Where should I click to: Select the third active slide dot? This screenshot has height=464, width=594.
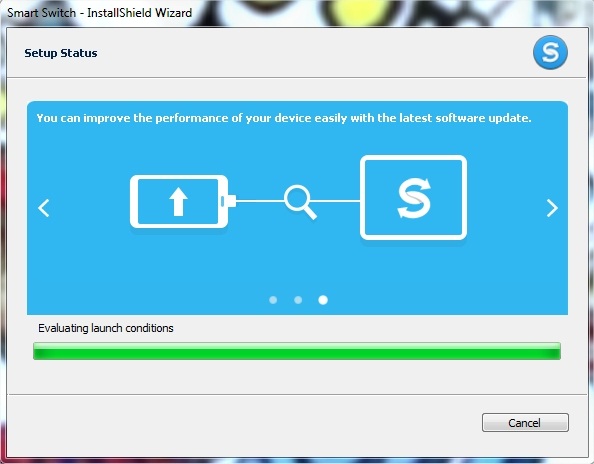click(323, 300)
